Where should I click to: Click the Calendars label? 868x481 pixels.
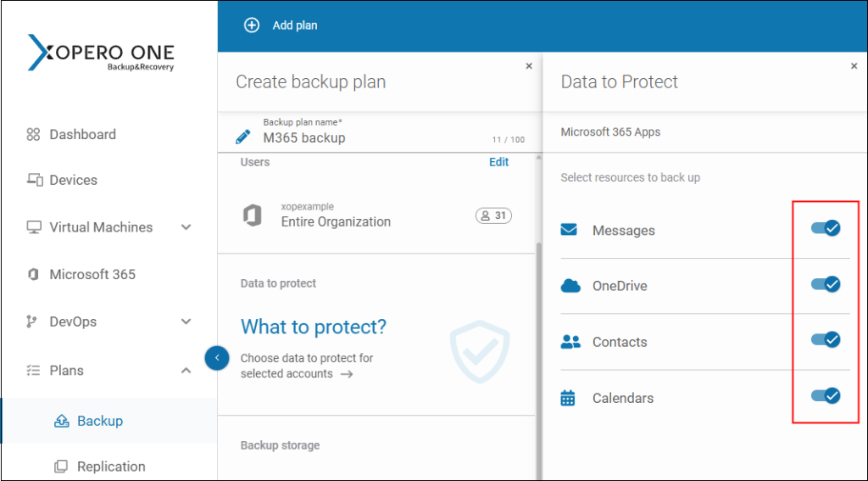coord(623,398)
